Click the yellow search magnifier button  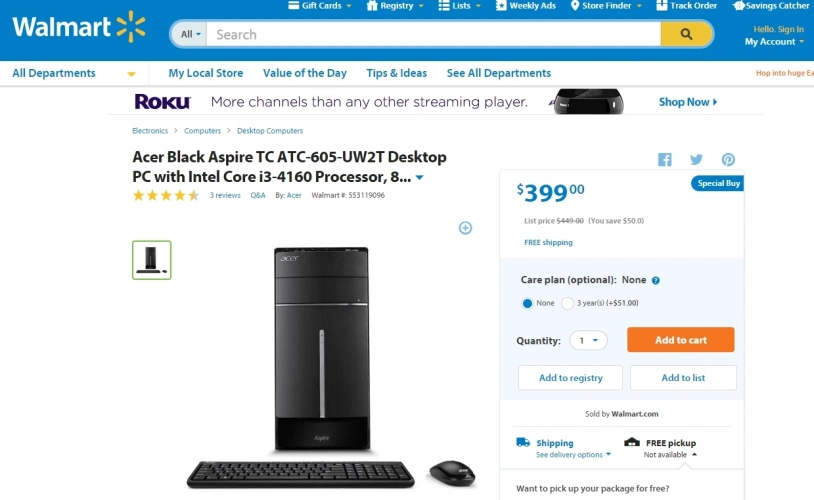click(x=686, y=34)
